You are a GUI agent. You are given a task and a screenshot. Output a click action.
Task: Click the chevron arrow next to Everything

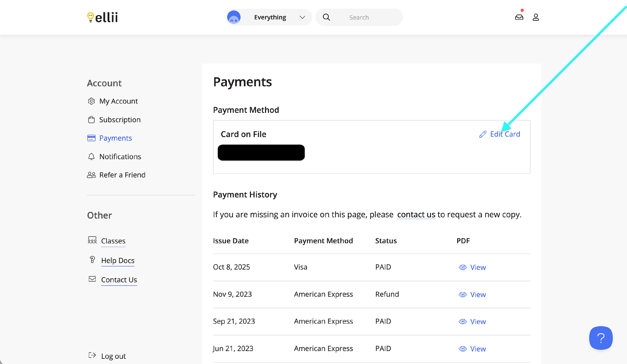coord(302,17)
